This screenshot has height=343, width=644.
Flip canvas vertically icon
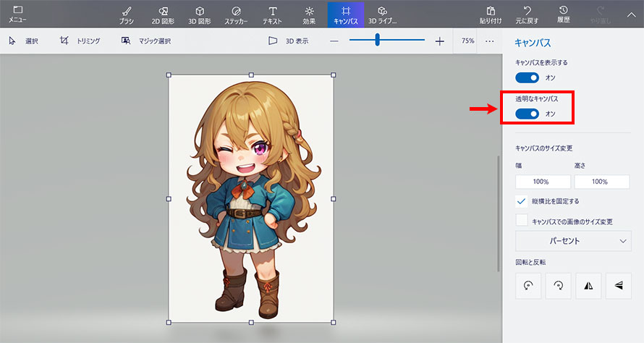tap(619, 286)
